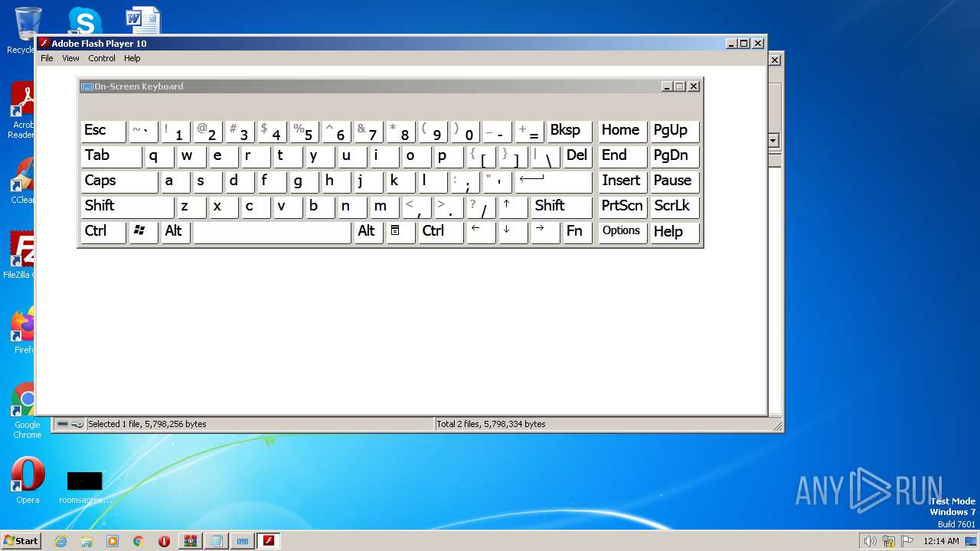This screenshot has height=551, width=980.
Task: Click the Pause key
Action: click(x=675, y=181)
